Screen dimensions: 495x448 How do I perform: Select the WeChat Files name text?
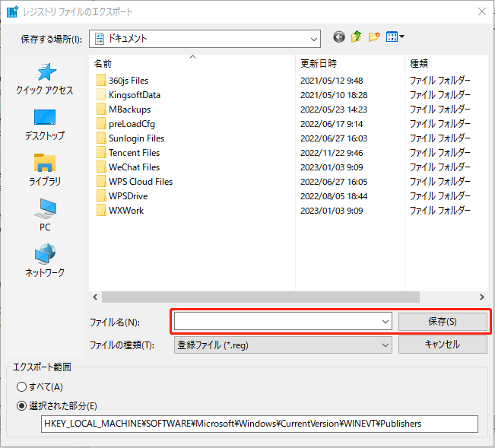(135, 167)
